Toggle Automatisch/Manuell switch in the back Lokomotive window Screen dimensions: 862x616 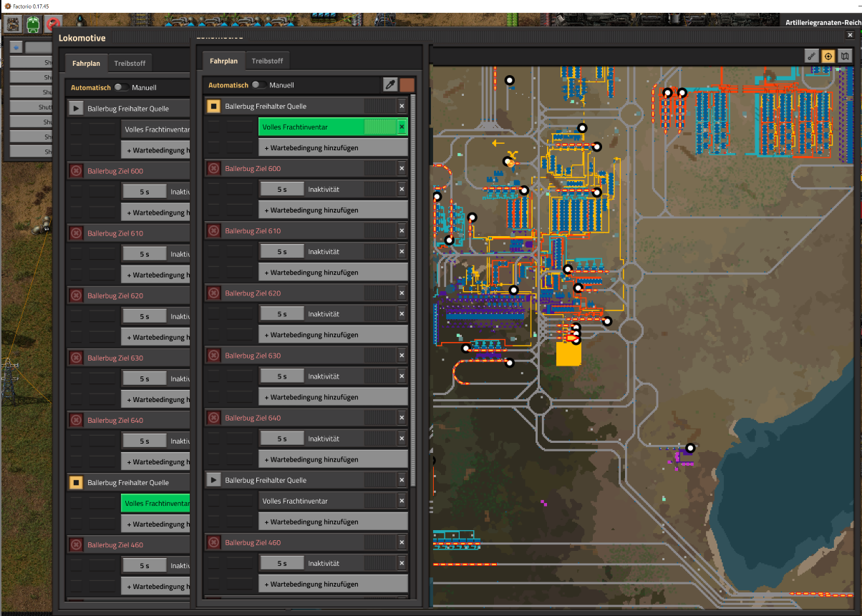(122, 87)
